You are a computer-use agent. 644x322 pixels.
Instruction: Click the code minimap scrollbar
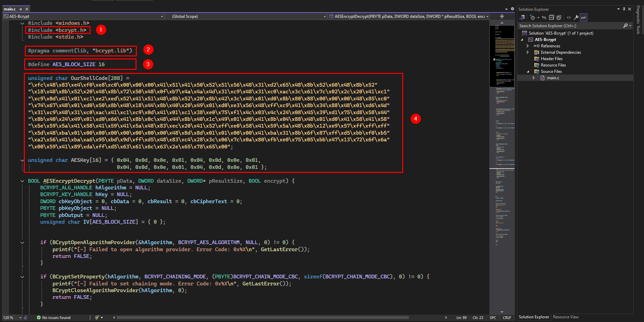coord(502,168)
